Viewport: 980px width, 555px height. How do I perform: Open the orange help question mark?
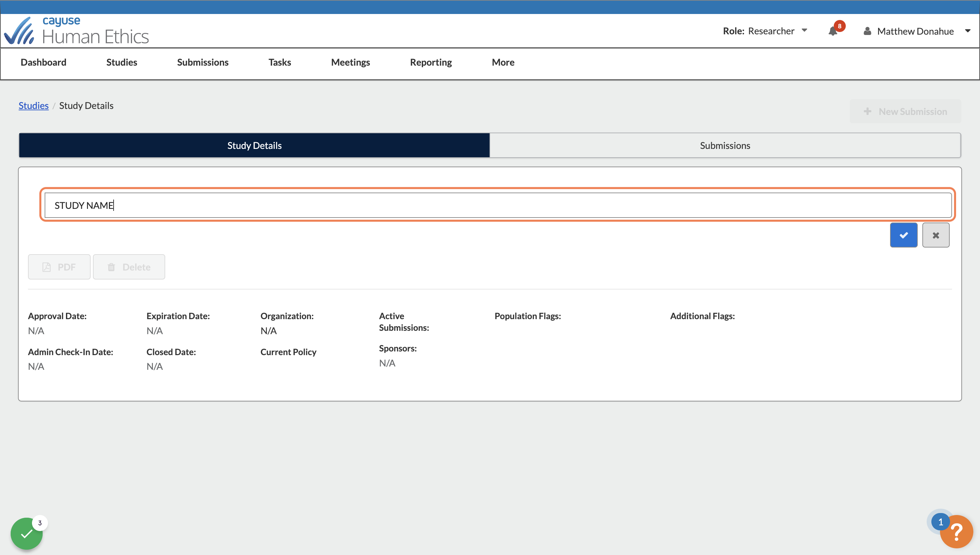tap(956, 531)
